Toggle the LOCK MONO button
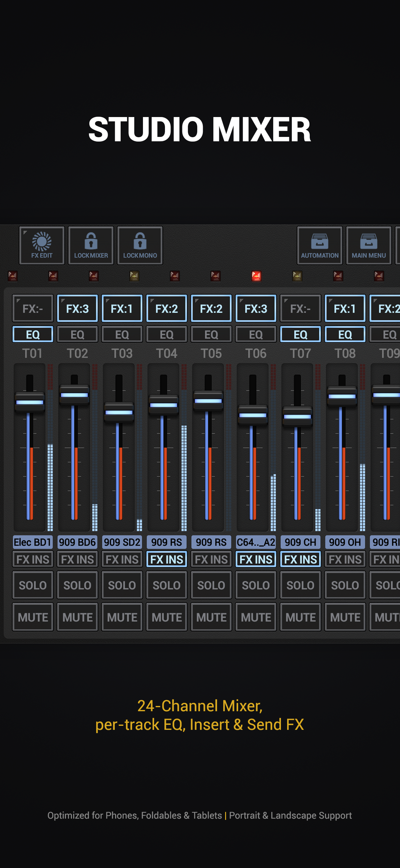 (140, 246)
